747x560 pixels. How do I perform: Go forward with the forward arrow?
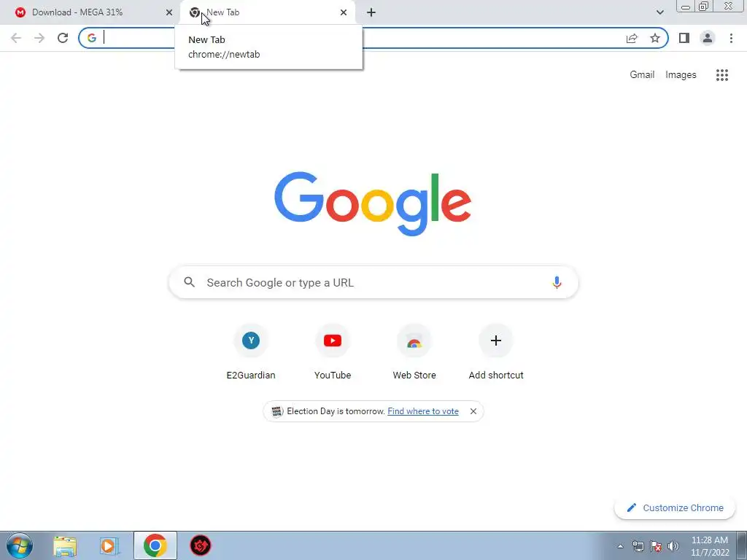click(39, 38)
